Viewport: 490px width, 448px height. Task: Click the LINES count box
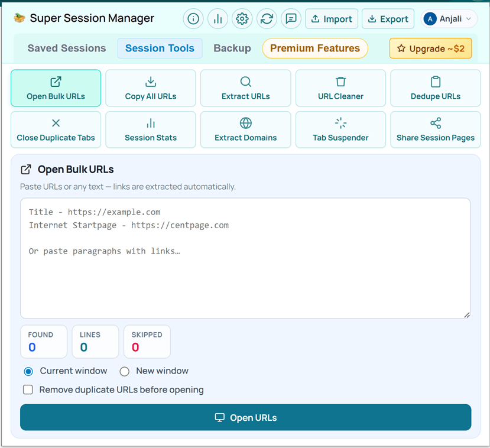pyautogui.click(x=95, y=342)
